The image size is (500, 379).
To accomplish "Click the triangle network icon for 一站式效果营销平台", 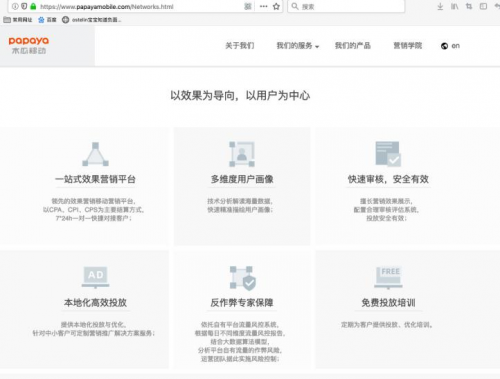I will [x=95, y=154].
